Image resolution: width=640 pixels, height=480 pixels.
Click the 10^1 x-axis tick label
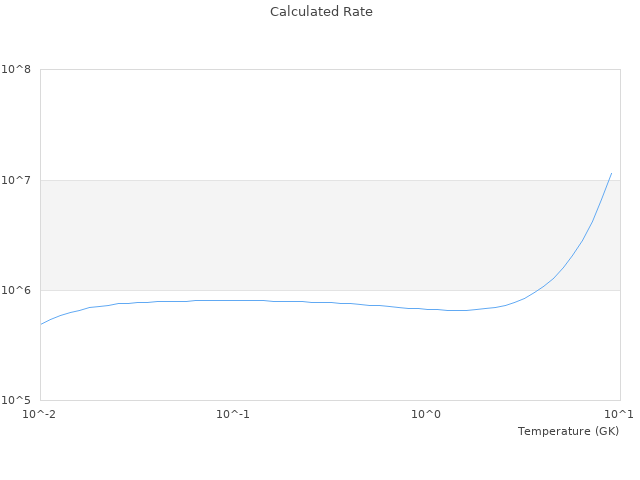(x=619, y=414)
